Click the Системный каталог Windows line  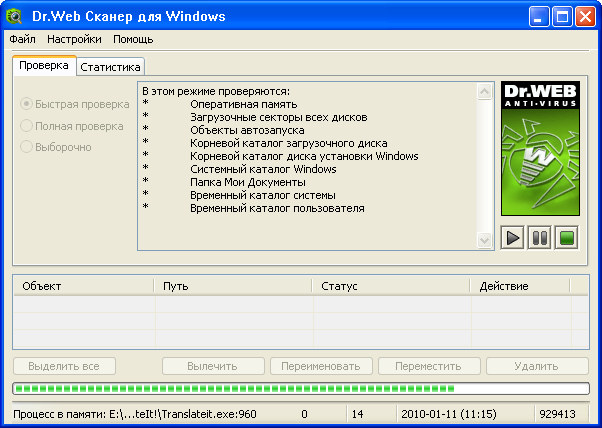click(263, 169)
